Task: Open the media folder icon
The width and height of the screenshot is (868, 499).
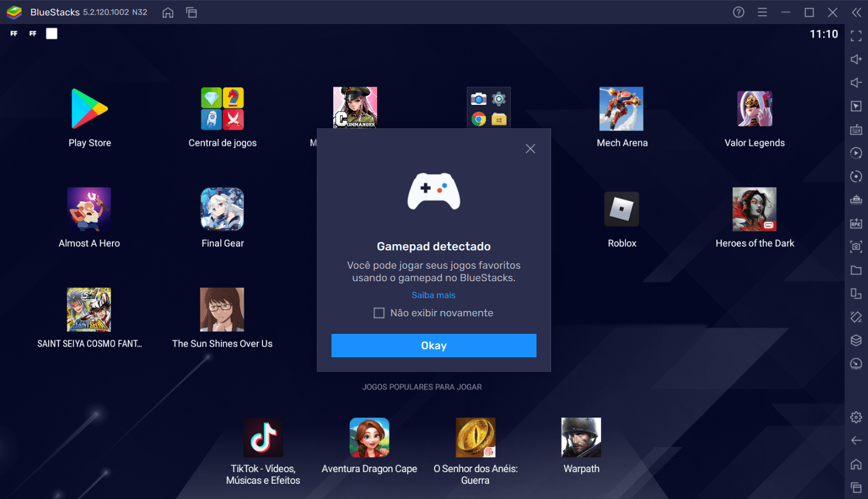Action: (x=856, y=270)
